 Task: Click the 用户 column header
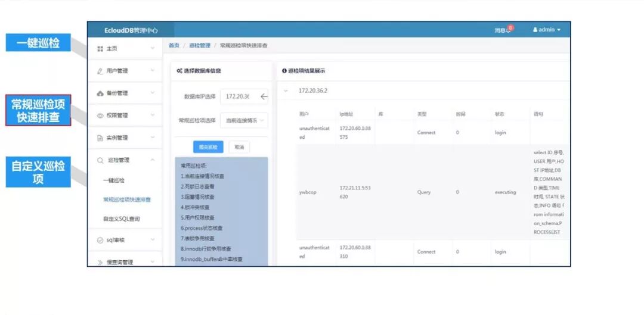tap(304, 114)
